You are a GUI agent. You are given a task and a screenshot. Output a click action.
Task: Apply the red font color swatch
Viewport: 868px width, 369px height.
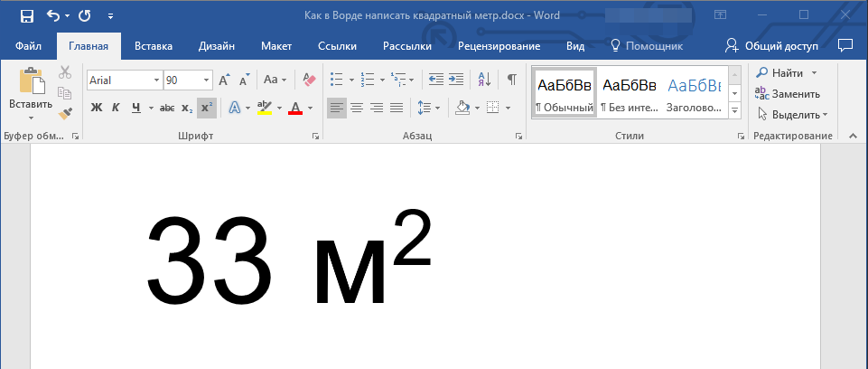[295, 109]
